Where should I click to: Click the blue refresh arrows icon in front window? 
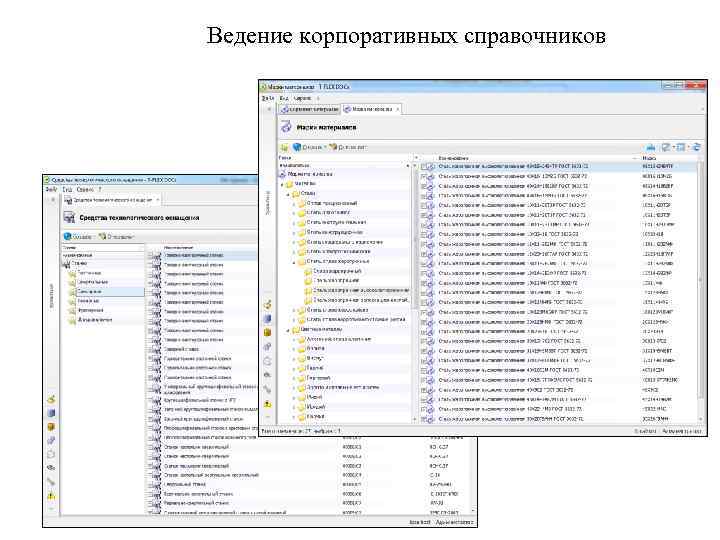tap(696, 147)
